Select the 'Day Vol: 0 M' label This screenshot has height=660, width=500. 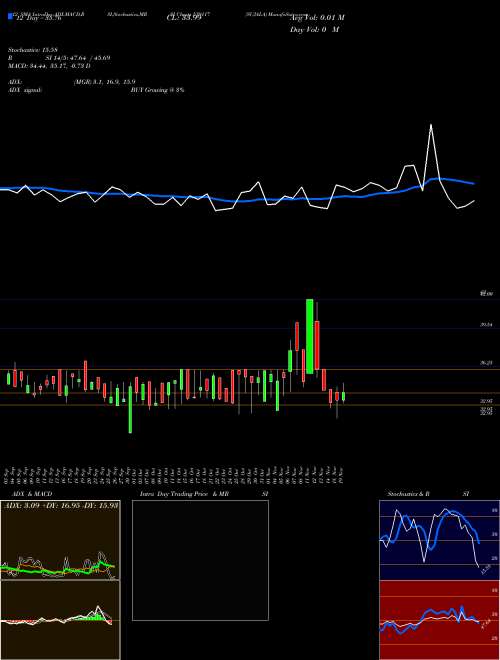point(314,30)
